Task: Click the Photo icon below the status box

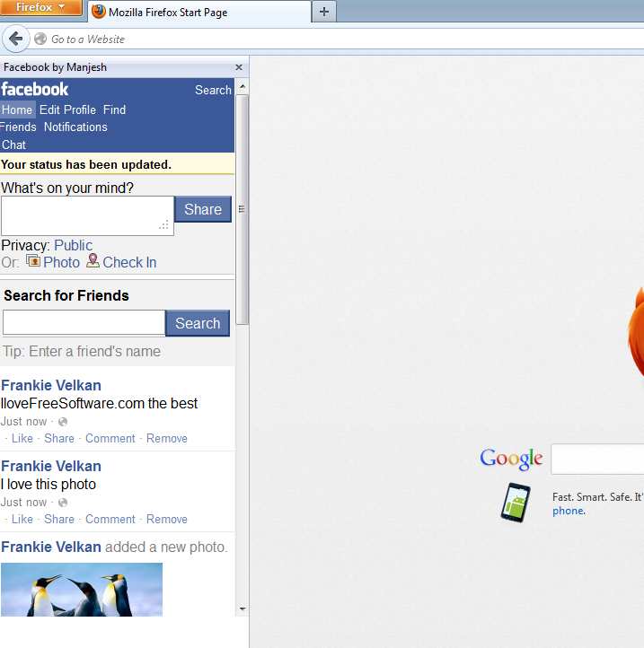Action: [x=33, y=261]
